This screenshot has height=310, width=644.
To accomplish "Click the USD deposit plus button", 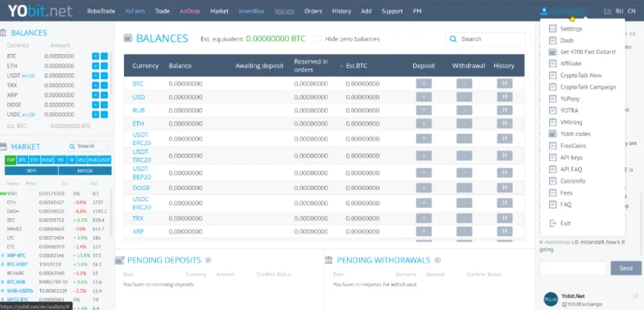I will coord(423,97).
